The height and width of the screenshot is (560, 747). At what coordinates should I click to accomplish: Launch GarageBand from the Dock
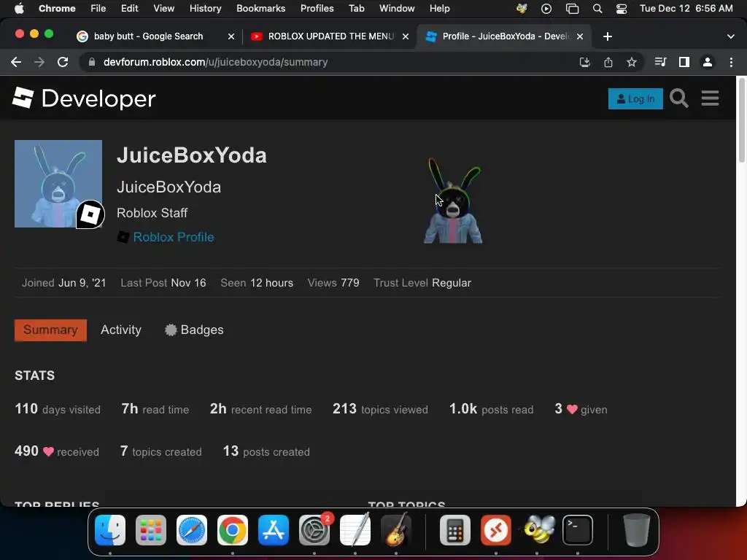[x=396, y=530]
